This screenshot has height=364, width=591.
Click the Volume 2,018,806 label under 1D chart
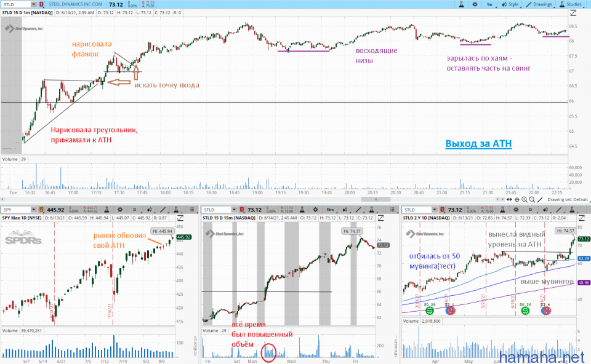click(422, 321)
